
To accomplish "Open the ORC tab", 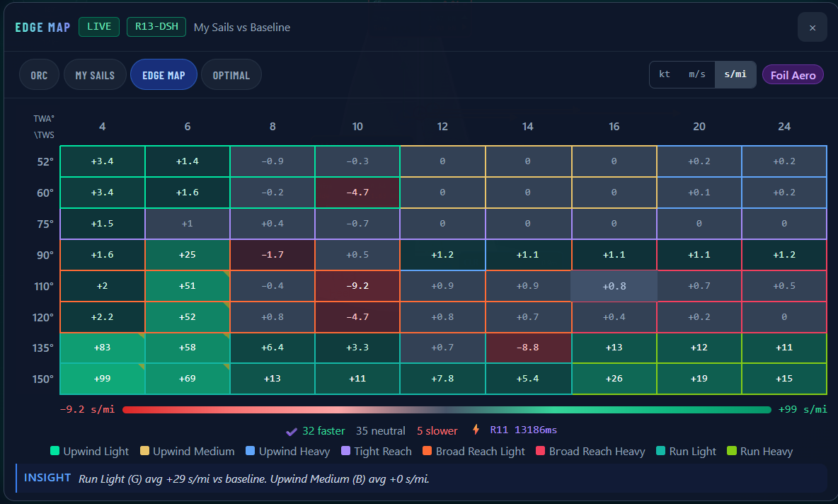I will [x=39, y=75].
